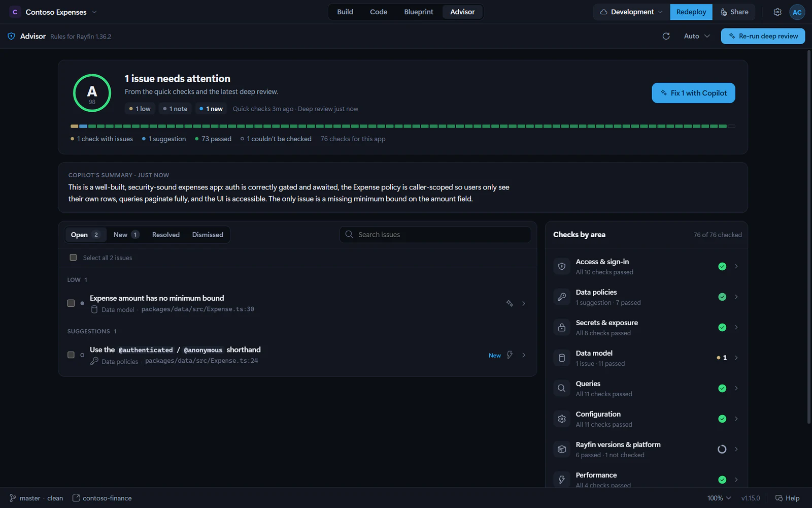Show the Dismissed issues tab
The width and height of the screenshot is (812, 508).
click(208, 235)
